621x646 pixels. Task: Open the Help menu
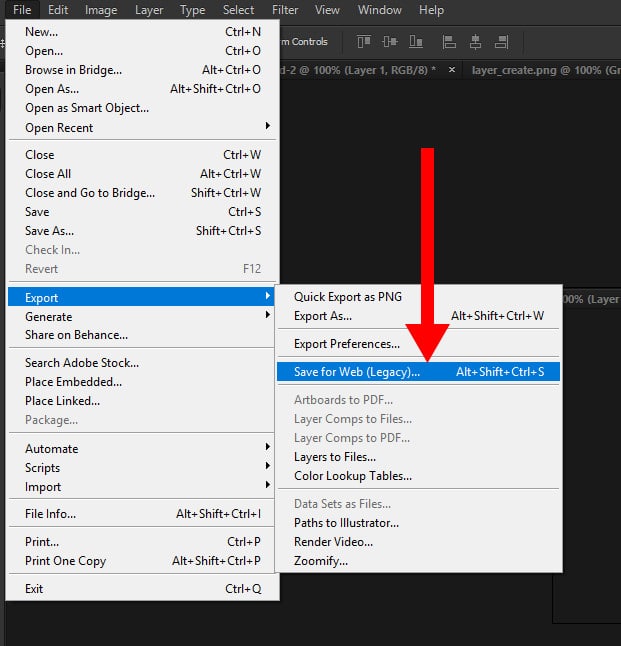click(431, 9)
